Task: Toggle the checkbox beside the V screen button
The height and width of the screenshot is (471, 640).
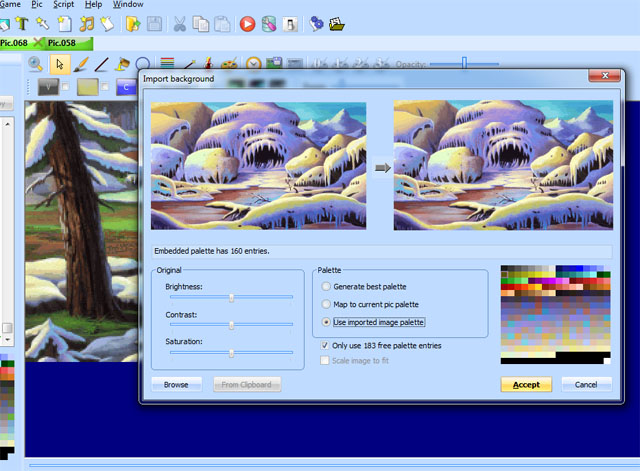Action: (65, 87)
